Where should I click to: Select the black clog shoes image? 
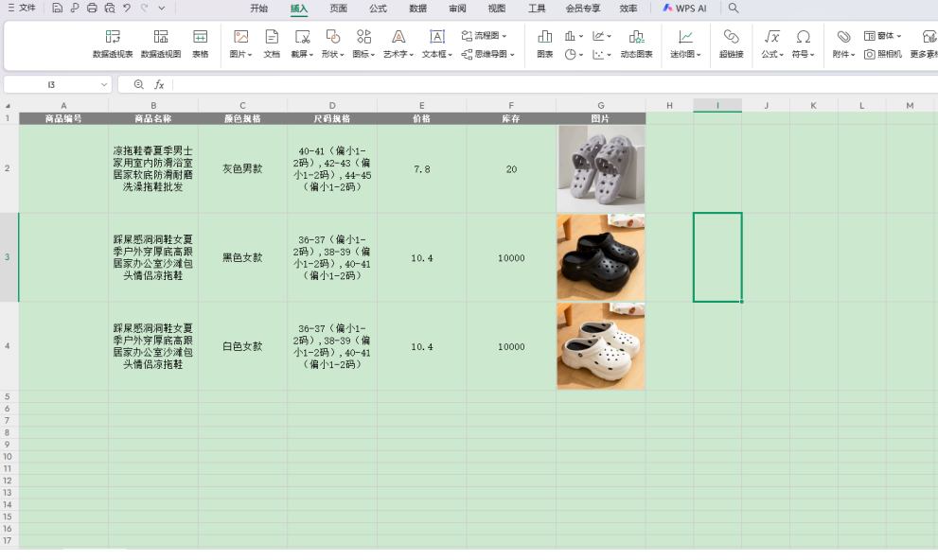tap(601, 257)
